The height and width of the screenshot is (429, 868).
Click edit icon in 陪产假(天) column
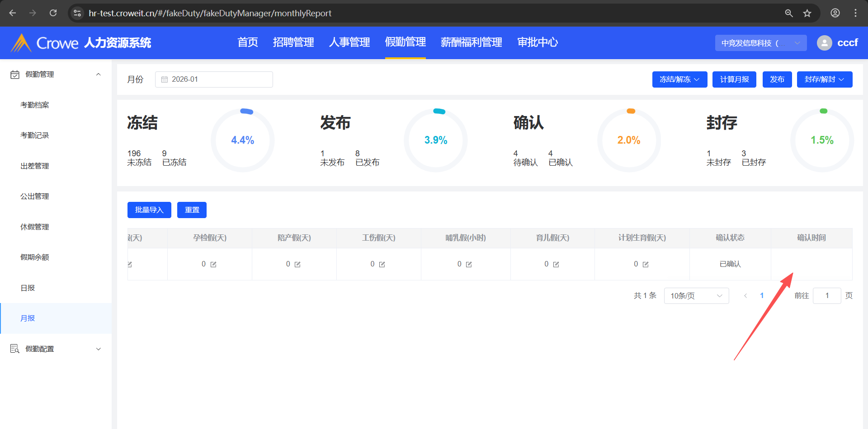[x=297, y=265]
